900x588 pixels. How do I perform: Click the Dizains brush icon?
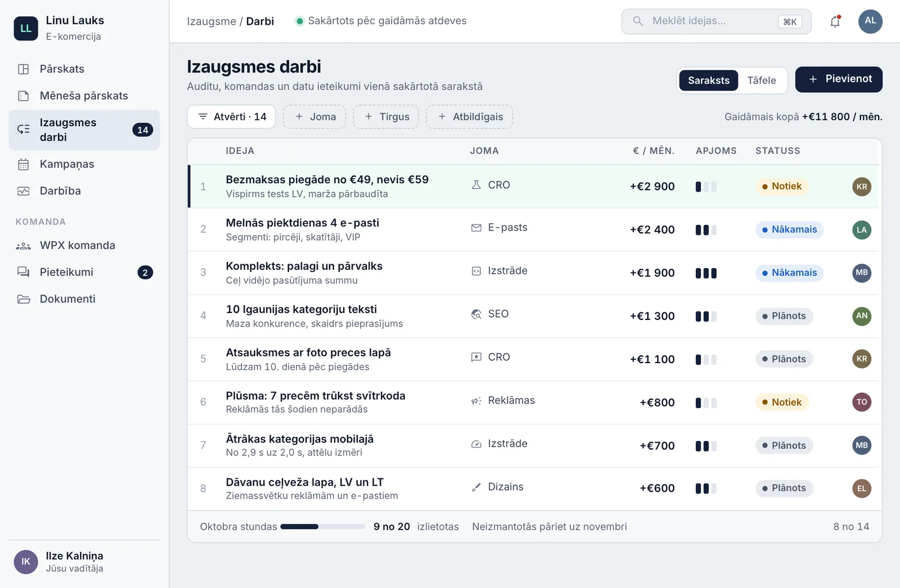(476, 487)
